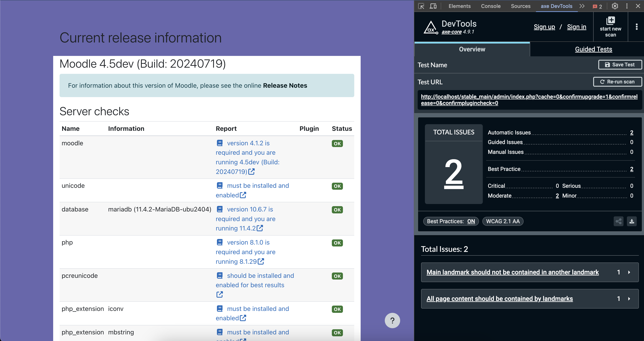Click the share results icon
The image size is (644, 341).
click(619, 221)
